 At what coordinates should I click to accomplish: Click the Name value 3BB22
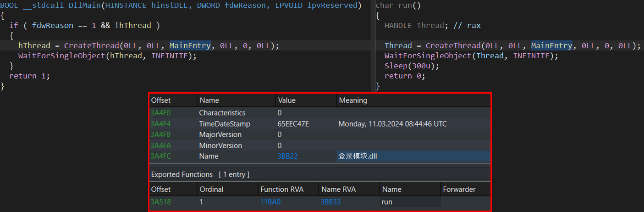point(287,156)
